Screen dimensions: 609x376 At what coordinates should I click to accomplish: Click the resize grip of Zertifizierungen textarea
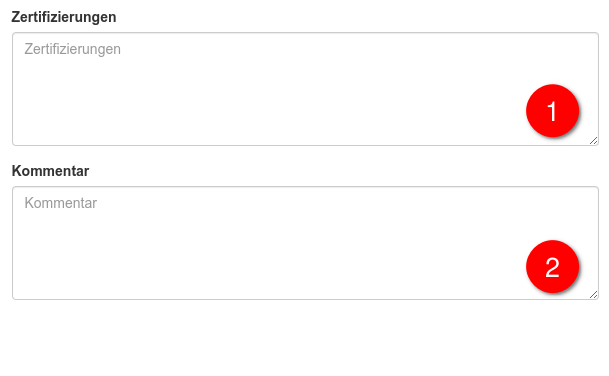(593, 141)
